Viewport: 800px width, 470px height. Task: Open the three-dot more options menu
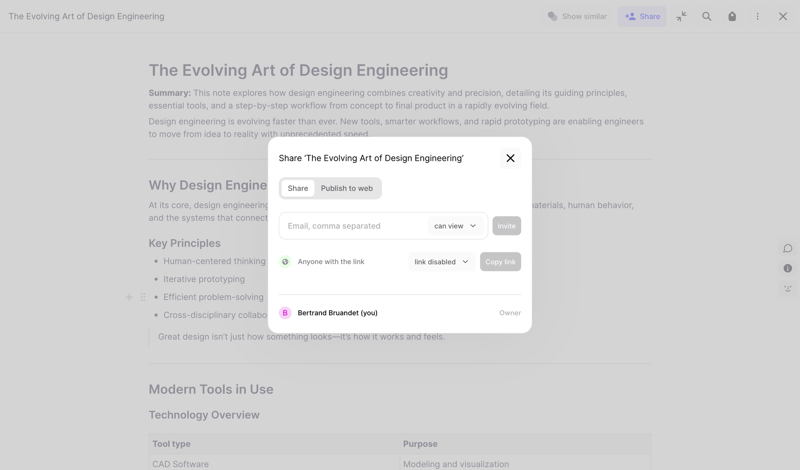coord(758,16)
